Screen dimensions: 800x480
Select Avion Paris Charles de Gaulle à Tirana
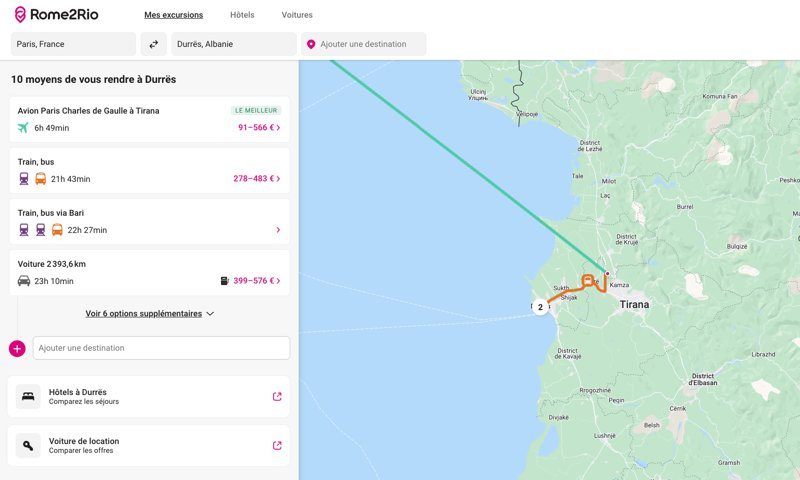coord(88,111)
